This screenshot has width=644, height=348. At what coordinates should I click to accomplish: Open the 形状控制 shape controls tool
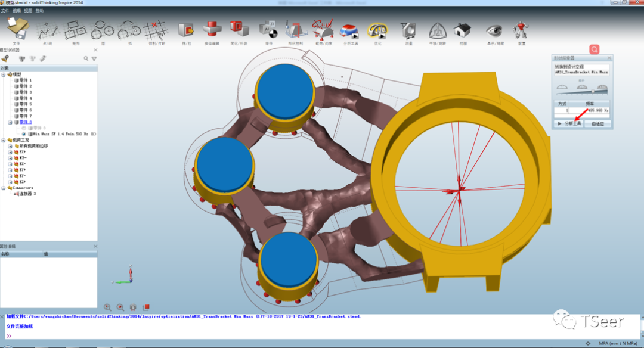tap(296, 30)
